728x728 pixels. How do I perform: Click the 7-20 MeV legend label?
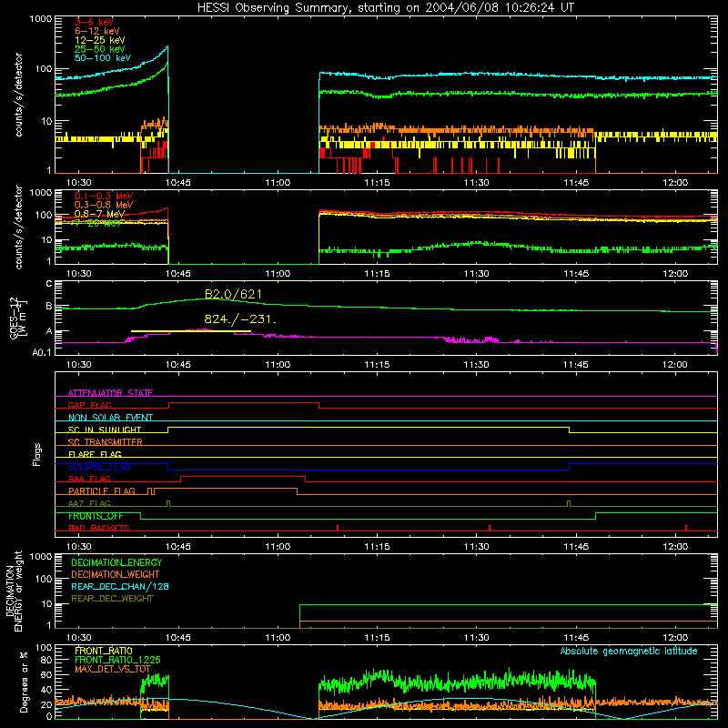point(97,223)
